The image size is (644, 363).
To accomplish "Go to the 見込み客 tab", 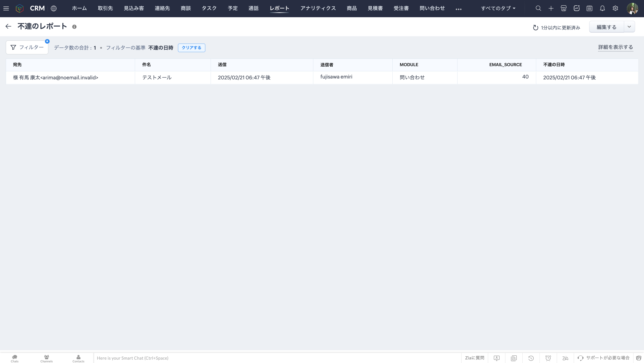I will point(134,8).
